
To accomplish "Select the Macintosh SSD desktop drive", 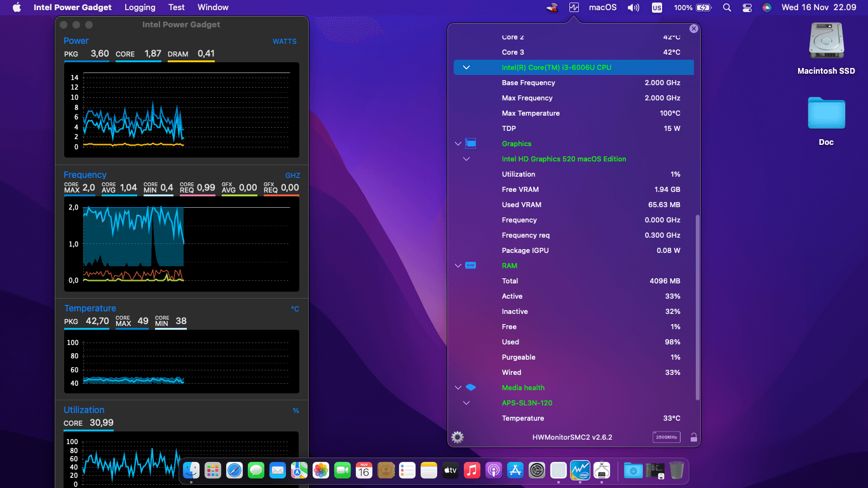I will click(x=826, y=48).
